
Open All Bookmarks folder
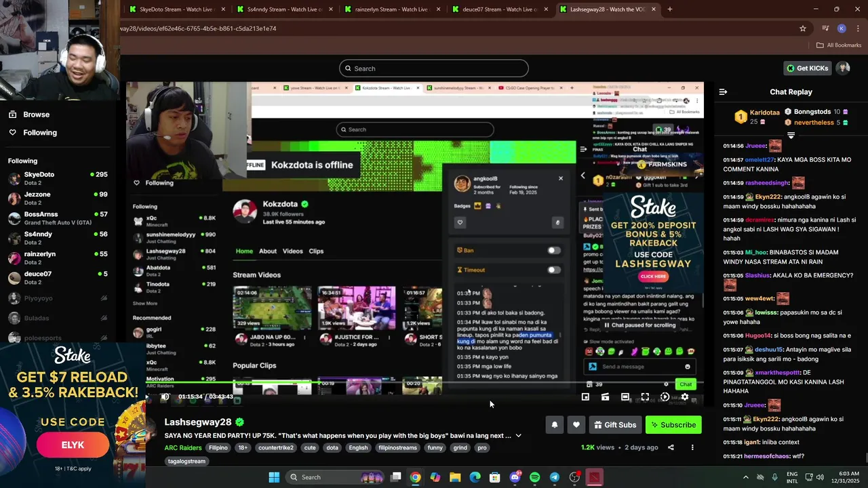click(839, 45)
